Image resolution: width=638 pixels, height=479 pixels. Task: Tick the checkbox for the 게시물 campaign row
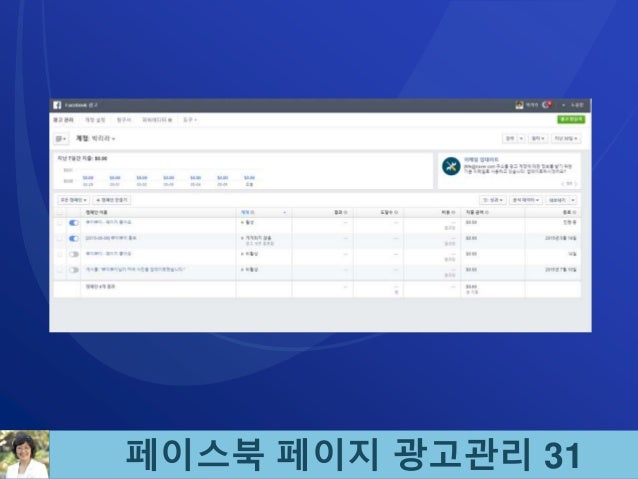pos(60,270)
